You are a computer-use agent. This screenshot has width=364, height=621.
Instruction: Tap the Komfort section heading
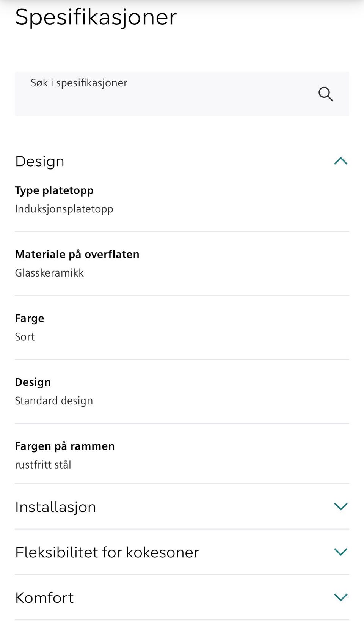[x=44, y=598]
